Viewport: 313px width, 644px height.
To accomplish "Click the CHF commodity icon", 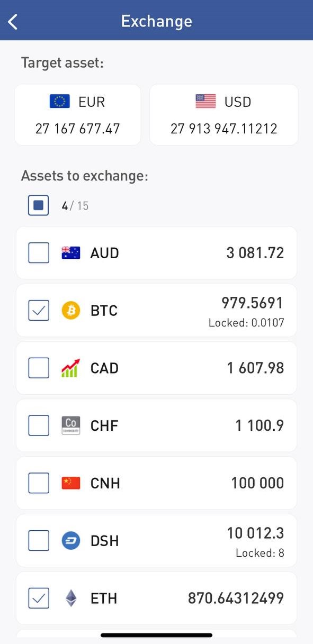I will [70, 425].
